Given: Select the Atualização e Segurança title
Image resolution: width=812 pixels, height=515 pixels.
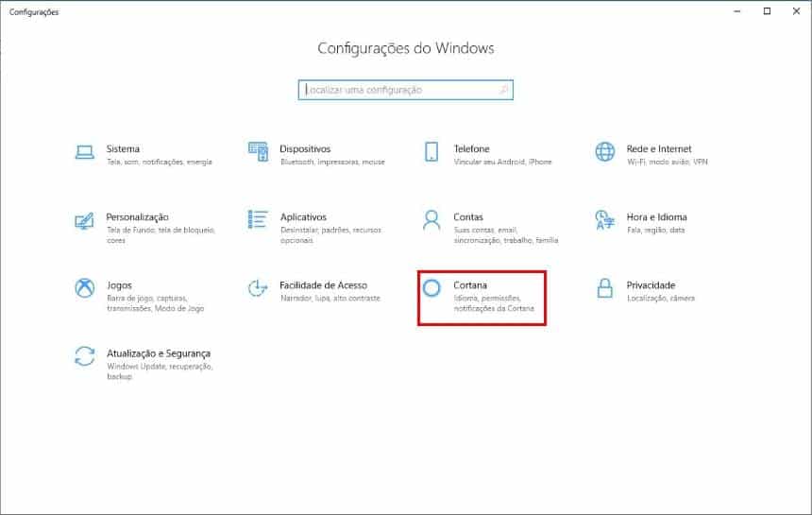Looking at the screenshot, I should [159, 353].
